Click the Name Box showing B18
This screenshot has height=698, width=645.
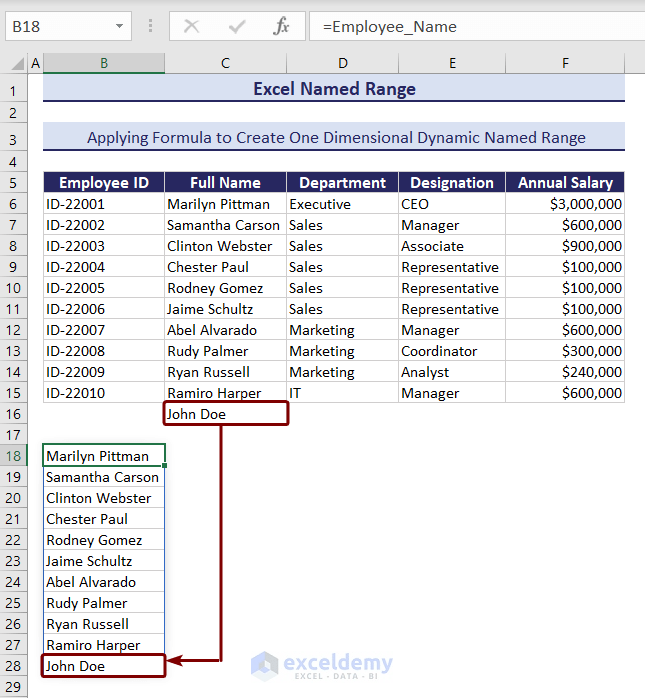(68, 26)
